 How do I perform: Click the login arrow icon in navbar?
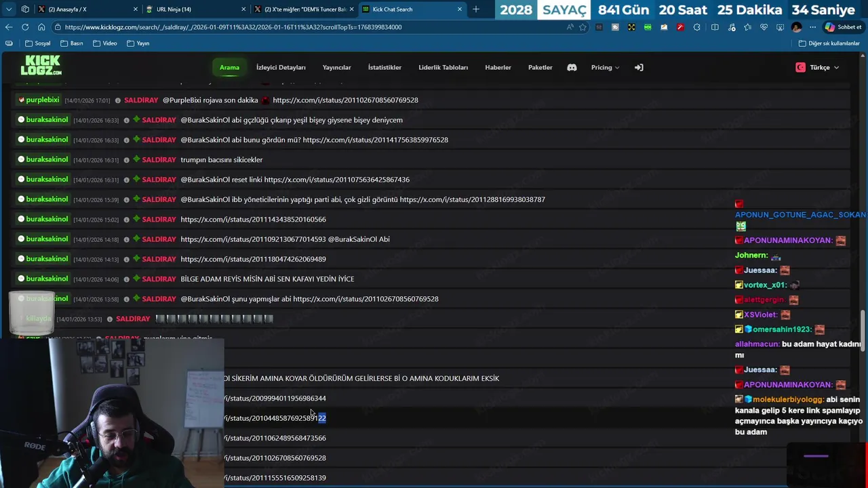coord(638,67)
